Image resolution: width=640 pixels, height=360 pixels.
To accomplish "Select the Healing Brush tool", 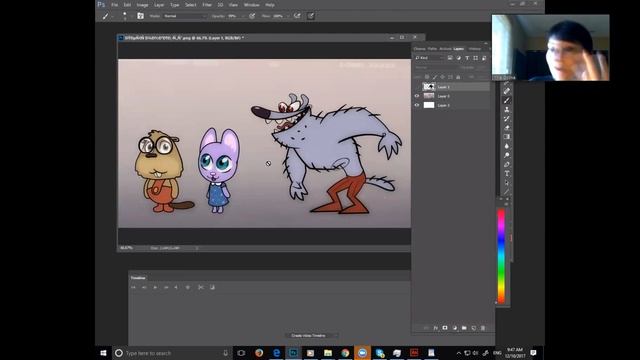I will (x=507, y=91).
